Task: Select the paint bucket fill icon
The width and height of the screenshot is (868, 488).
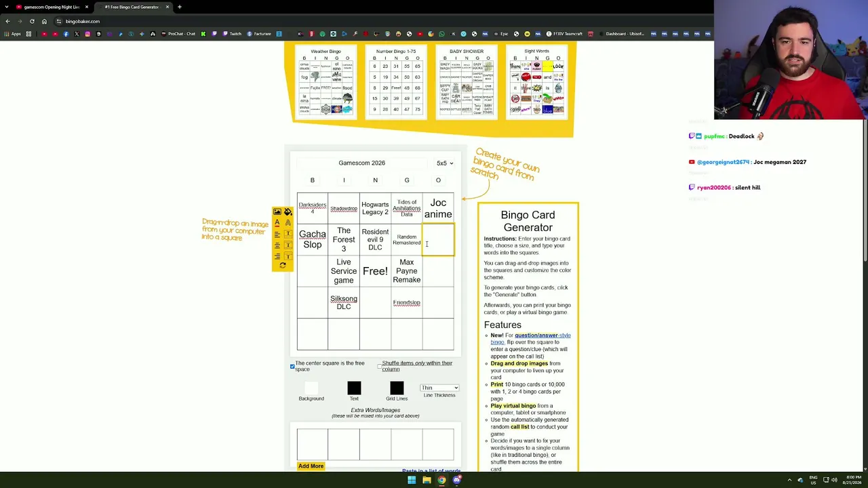Action: click(288, 212)
